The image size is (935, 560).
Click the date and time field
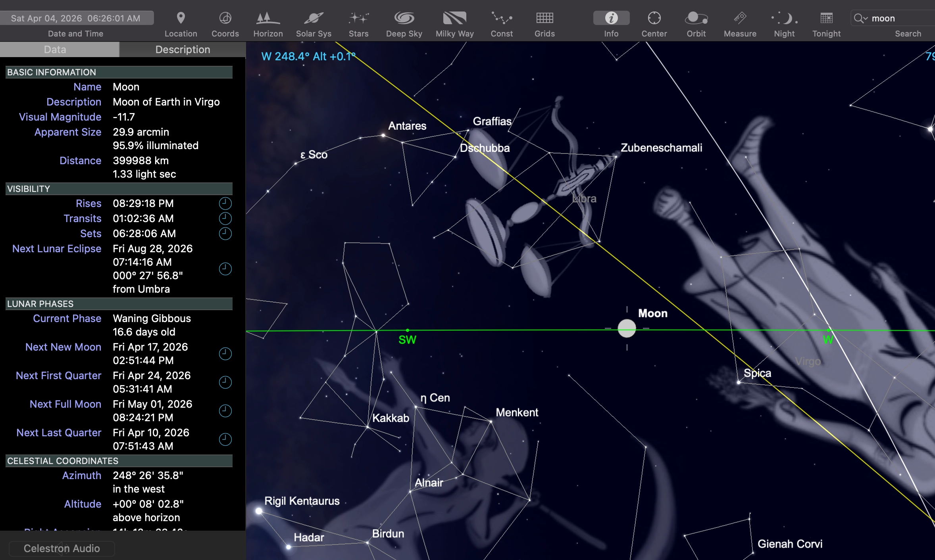pyautogui.click(x=75, y=18)
